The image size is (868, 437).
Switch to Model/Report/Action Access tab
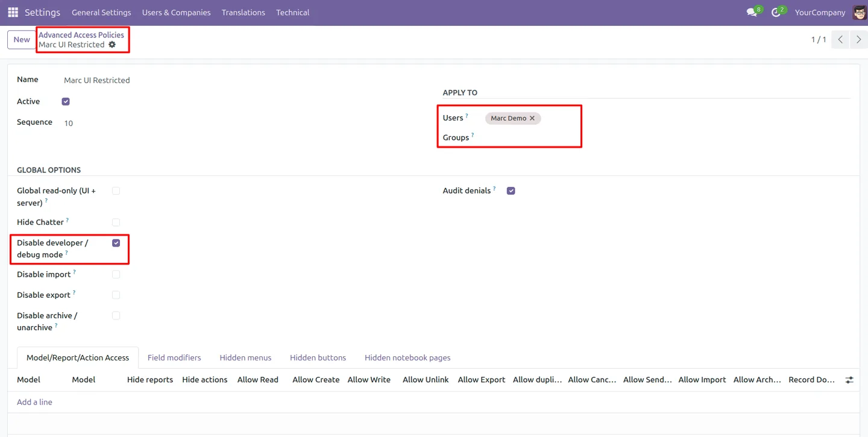(78, 357)
